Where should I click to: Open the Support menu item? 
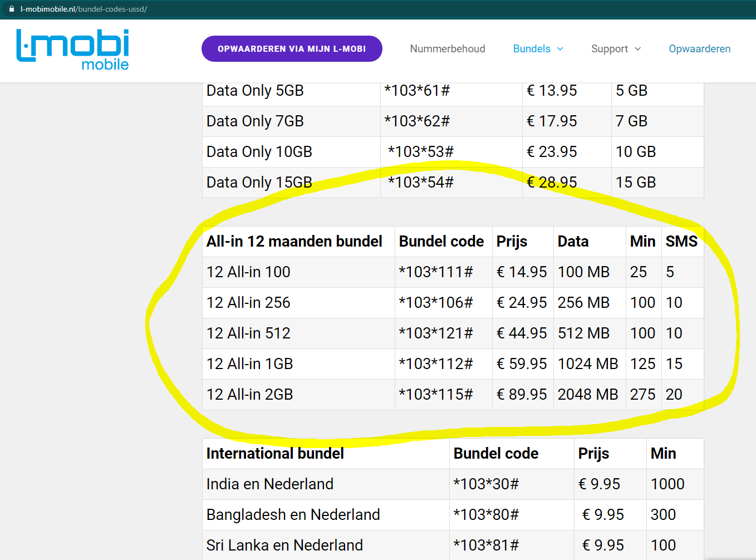coord(610,49)
